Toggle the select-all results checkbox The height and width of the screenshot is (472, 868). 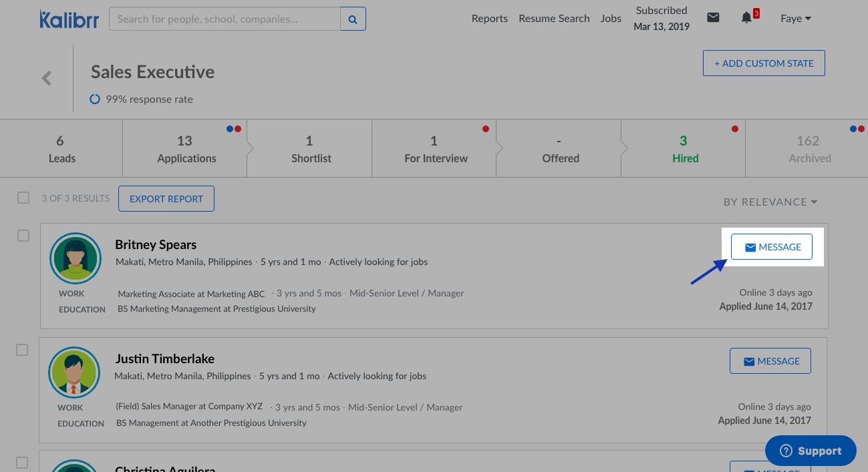coord(23,198)
